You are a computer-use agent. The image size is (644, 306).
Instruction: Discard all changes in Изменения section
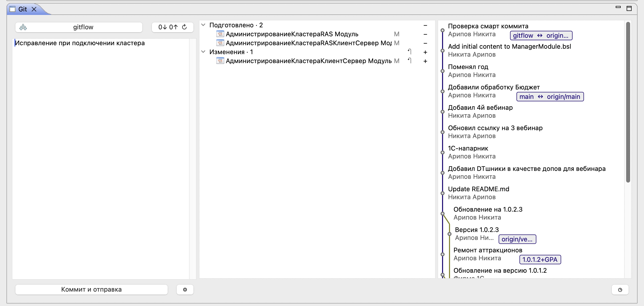coord(410,52)
